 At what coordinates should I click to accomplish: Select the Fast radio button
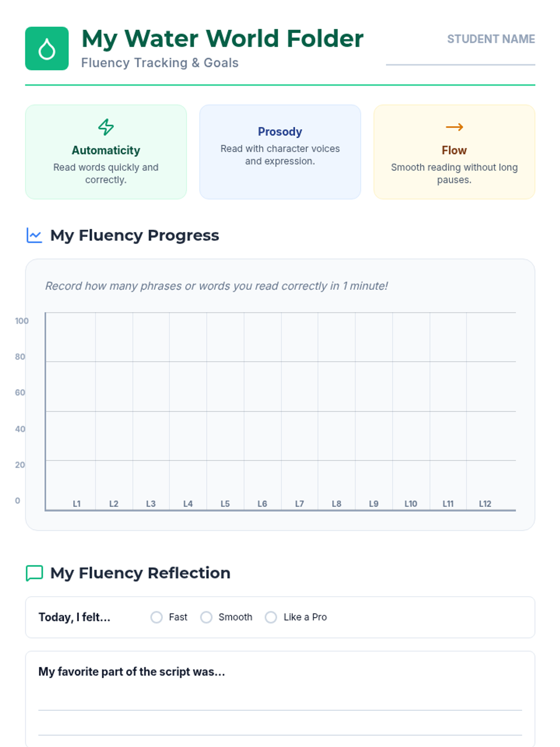[x=157, y=617]
